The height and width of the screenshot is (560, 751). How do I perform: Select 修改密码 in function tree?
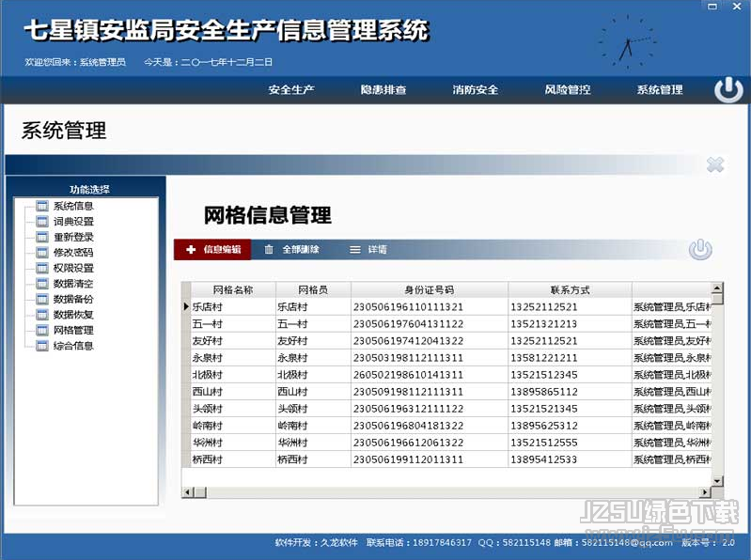tap(73, 252)
